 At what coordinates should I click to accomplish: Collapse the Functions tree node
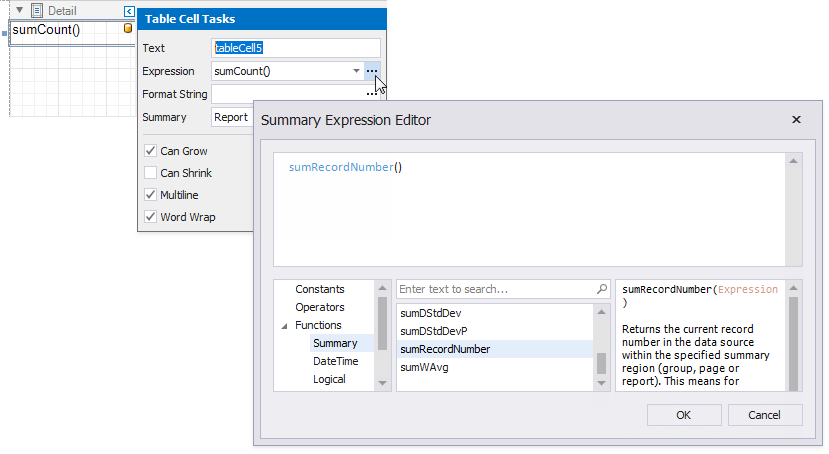coord(283,326)
